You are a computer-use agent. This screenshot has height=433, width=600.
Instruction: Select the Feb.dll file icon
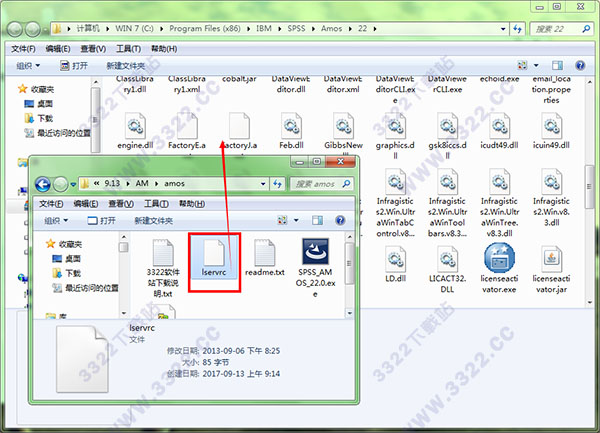click(x=291, y=126)
